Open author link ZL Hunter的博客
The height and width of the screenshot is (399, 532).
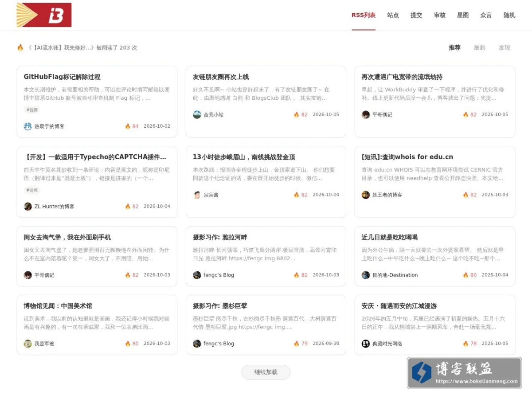pos(55,206)
